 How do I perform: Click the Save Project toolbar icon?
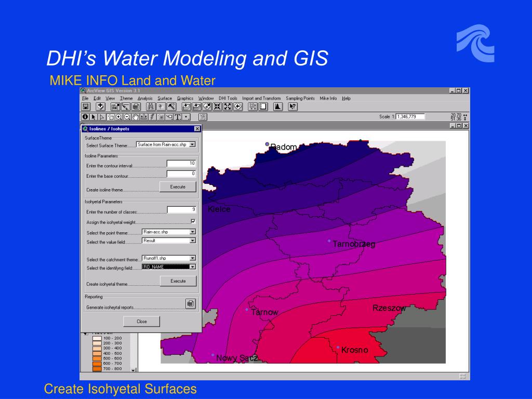click(86, 107)
